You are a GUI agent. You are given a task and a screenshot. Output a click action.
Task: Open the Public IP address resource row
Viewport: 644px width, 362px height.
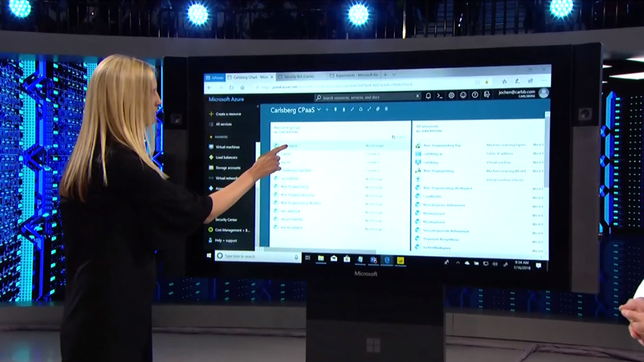[x=479, y=153]
